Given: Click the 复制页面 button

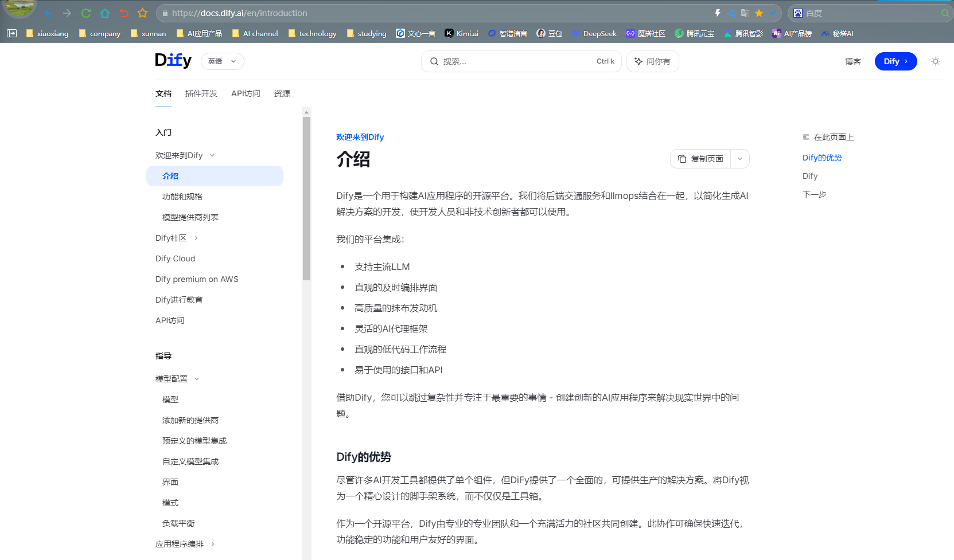Looking at the screenshot, I should [x=700, y=159].
